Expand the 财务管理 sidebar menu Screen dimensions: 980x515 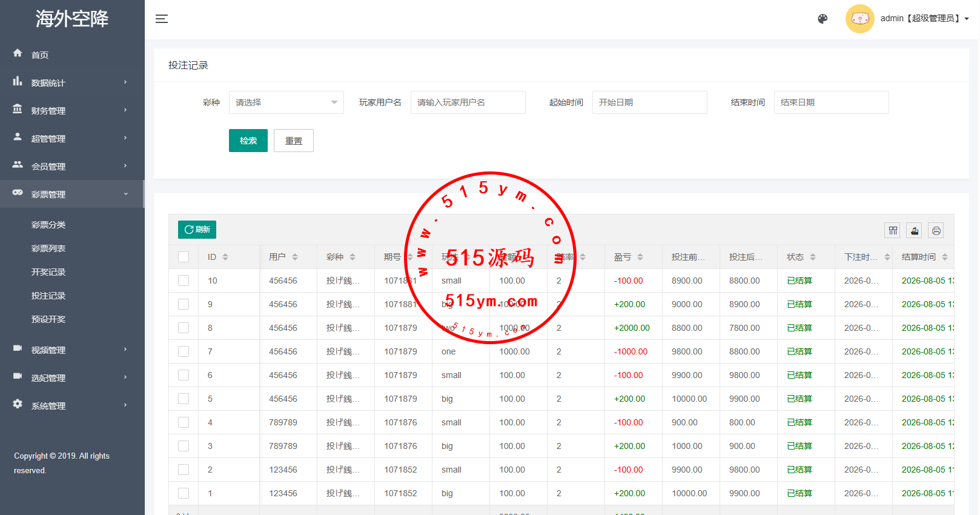72,110
